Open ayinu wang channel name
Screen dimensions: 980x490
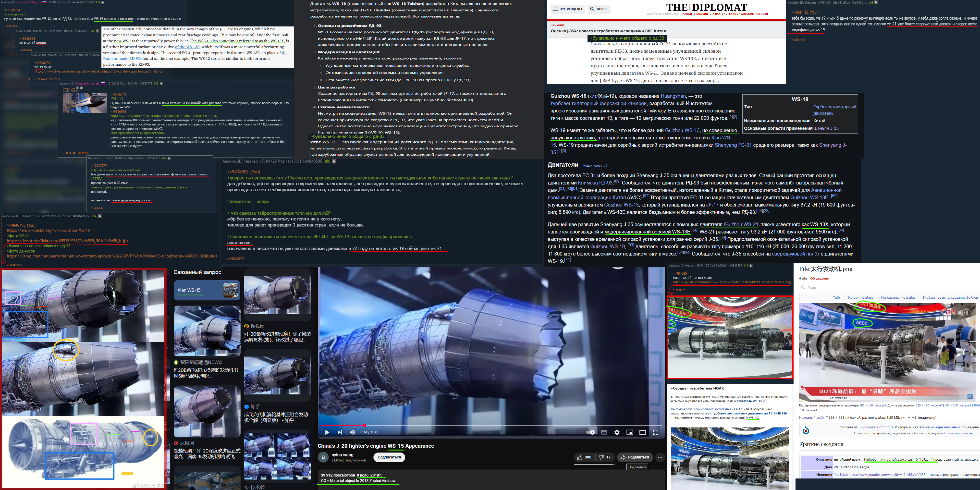pos(343,455)
